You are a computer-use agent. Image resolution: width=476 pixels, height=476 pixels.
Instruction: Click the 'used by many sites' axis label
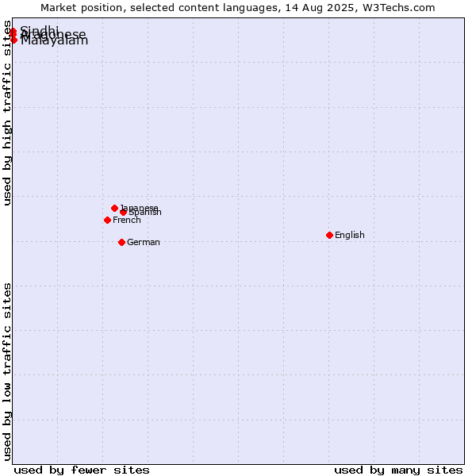398,470
